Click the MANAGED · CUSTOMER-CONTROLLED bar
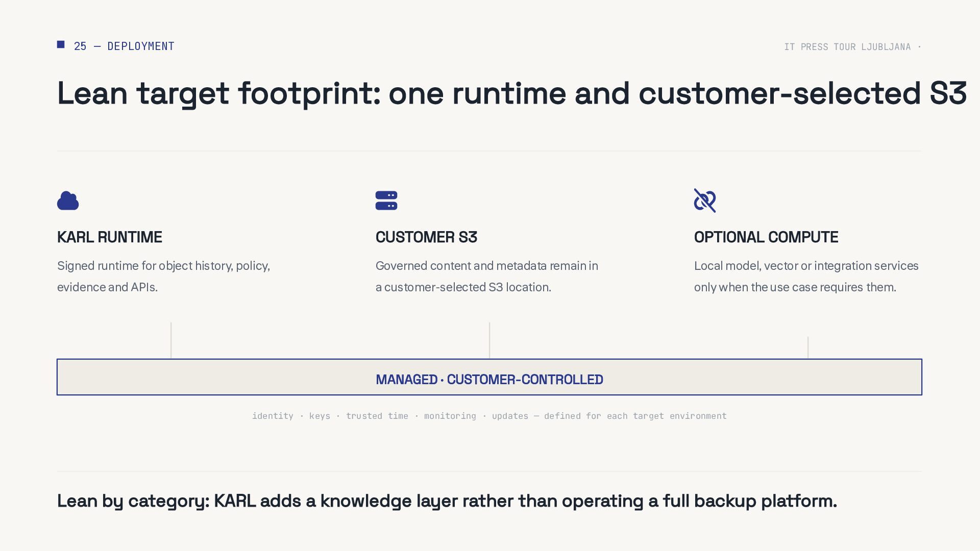 (x=489, y=377)
